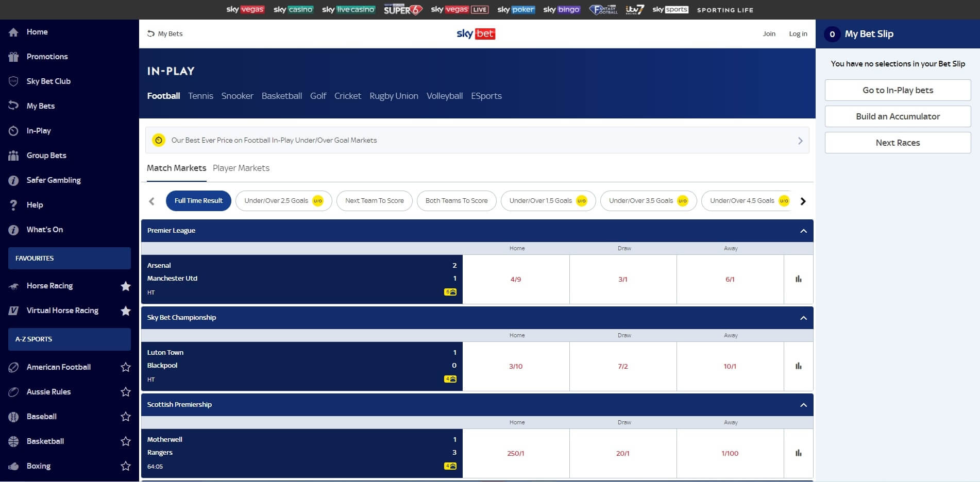Viewport: 980px width, 482px height.
Task: Click Build an Accumulator button
Action: 898,116
